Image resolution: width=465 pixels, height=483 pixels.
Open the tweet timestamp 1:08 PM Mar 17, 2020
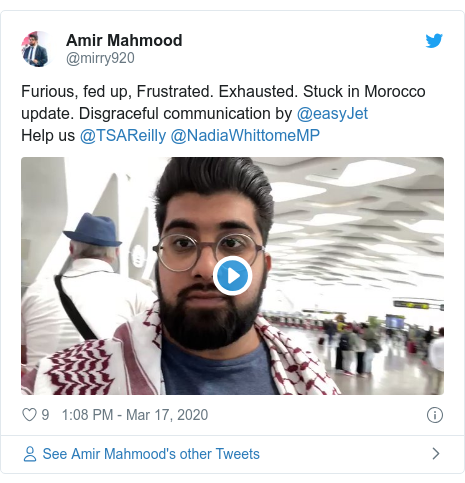point(135,415)
